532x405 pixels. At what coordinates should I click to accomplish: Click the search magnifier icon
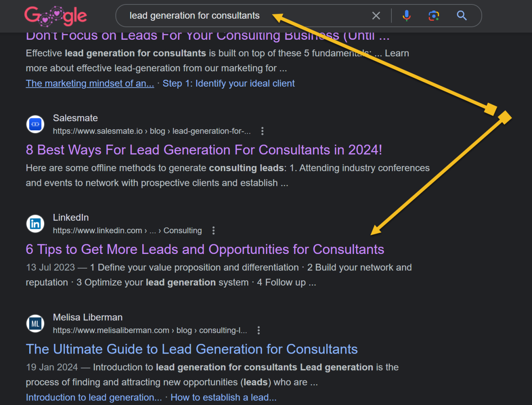461,15
